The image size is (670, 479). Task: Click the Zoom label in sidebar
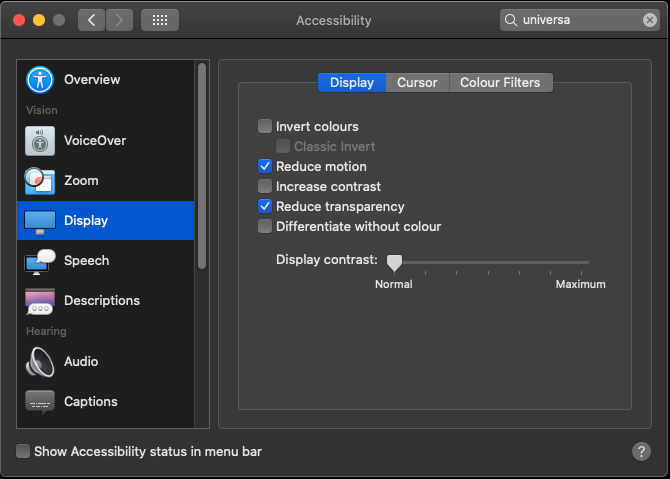click(x=81, y=181)
